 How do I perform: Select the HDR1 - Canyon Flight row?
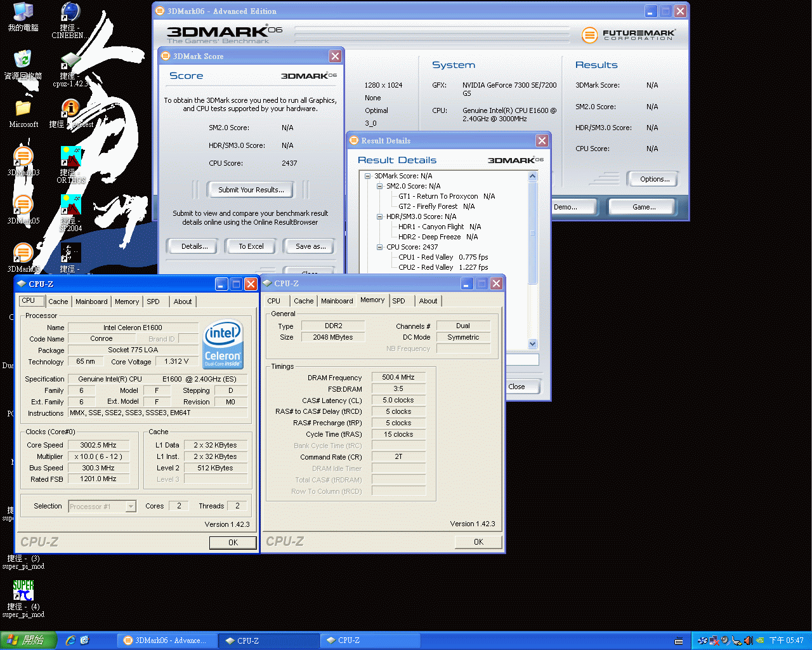(x=440, y=227)
